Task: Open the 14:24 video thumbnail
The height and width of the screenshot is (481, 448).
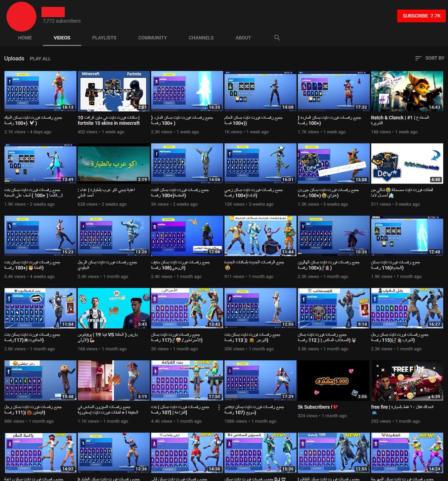Action: [407, 453]
